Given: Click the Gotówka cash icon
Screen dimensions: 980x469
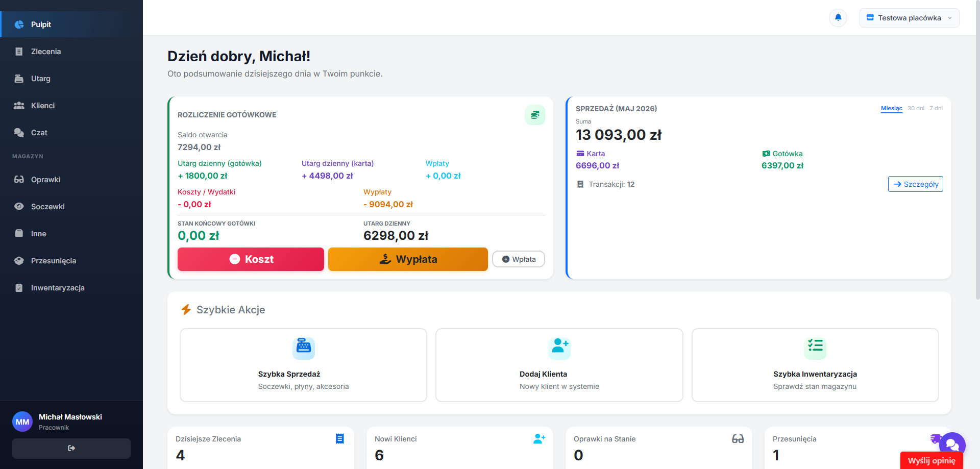Looking at the screenshot, I should point(766,154).
